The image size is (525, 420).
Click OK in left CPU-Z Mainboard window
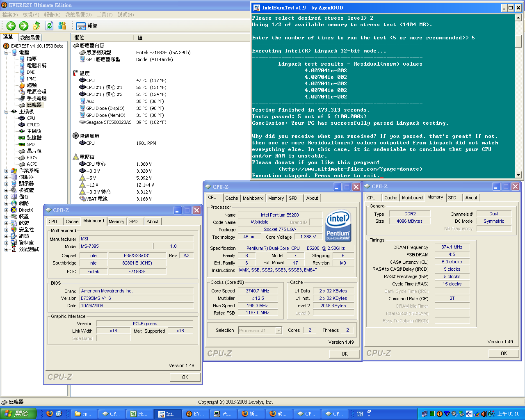185,377
